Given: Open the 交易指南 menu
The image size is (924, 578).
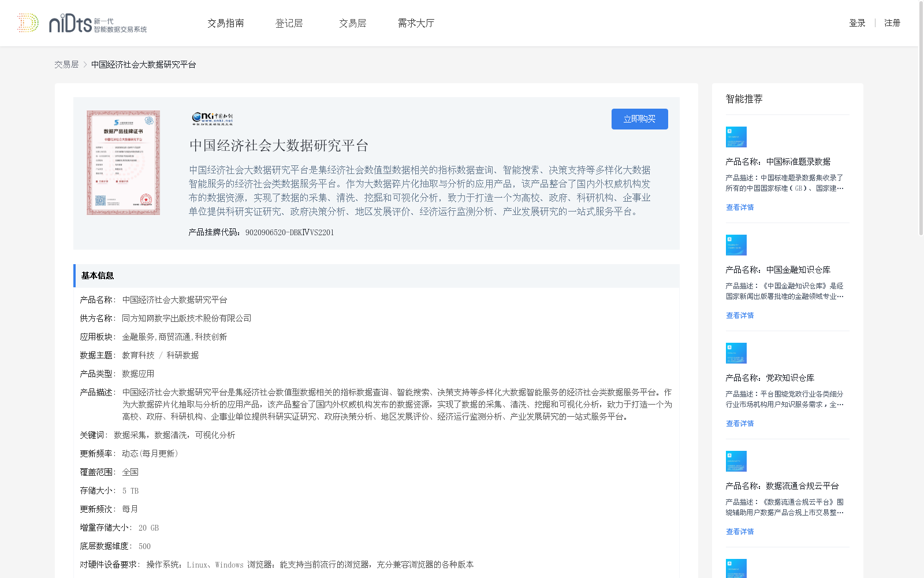Looking at the screenshot, I should [x=226, y=23].
